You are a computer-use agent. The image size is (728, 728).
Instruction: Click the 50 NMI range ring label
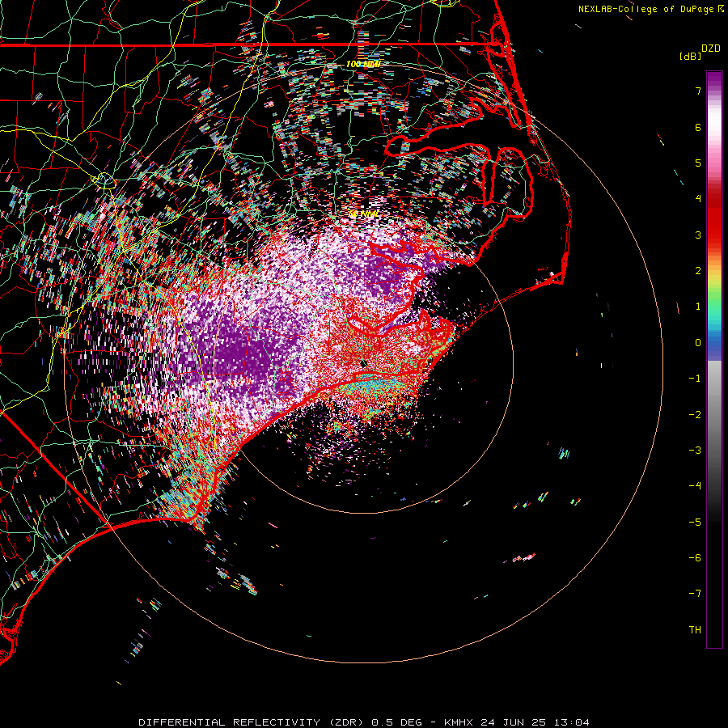(x=362, y=214)
